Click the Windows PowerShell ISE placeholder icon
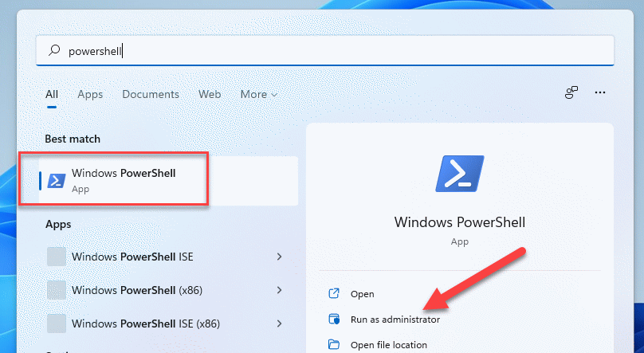644x353 pixels. tap(57, 257)
